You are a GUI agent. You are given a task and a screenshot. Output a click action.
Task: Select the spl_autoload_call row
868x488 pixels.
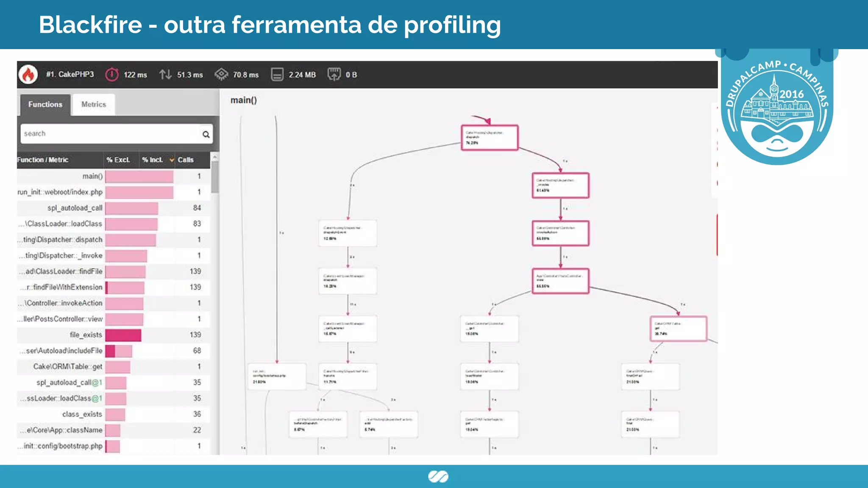(114, 208)
